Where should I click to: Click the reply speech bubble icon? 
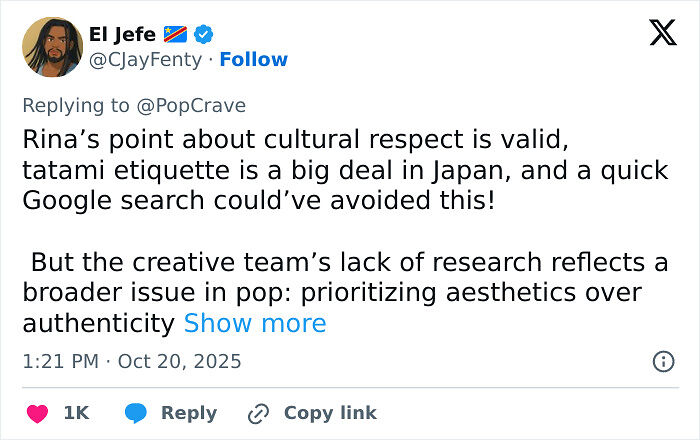click(x=135, y=413)
